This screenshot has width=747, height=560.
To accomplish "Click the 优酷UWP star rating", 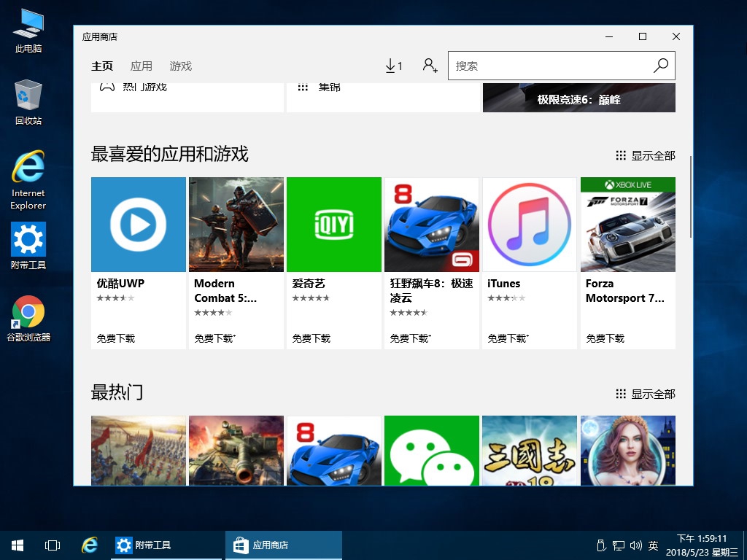I will click(x=115, y=298).
